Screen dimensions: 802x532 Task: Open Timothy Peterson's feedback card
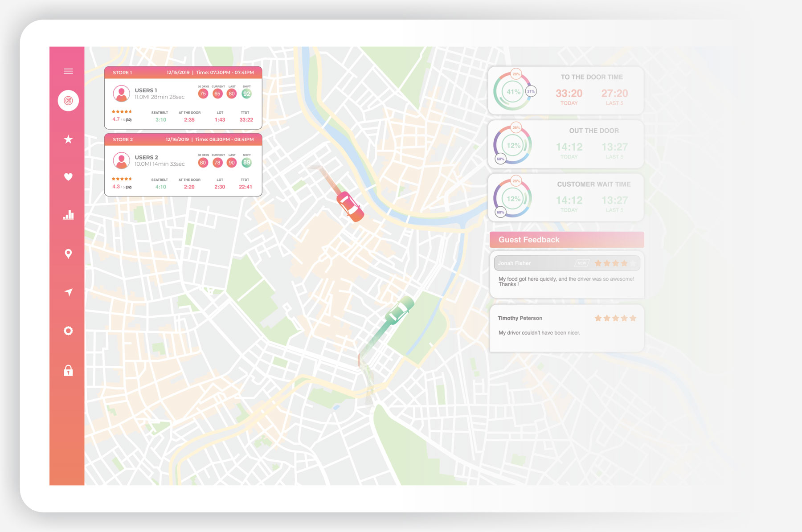[x=567, y=328]
